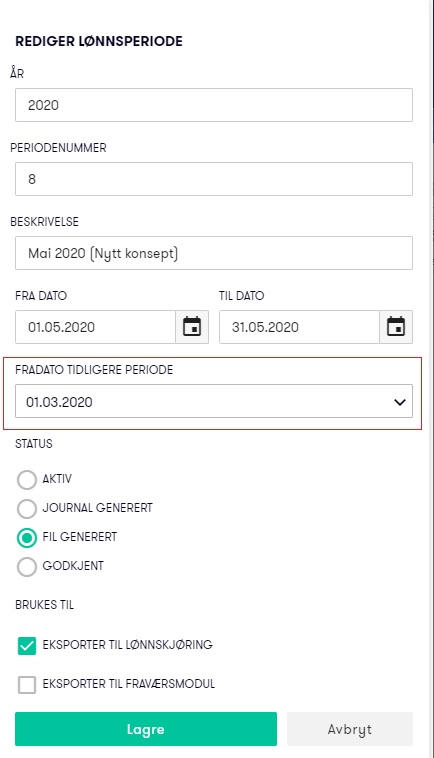
Task: Select the Aktiv status radio button
Action: [x=27, y=480]
